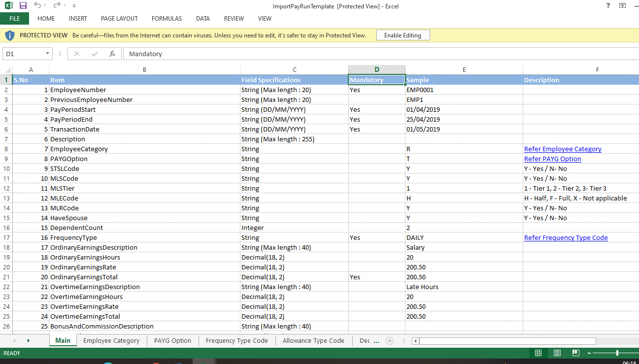639x364 pixels.
Task: Customize Quick Access Toolbar dropdown
Action: [74, 6]
